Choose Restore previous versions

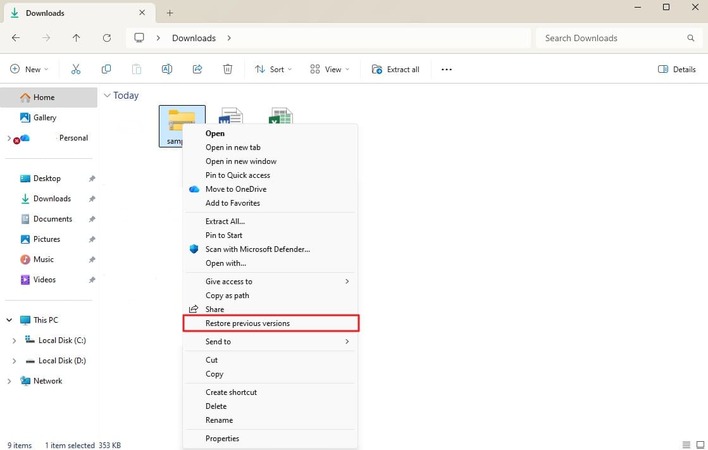[270, 323]
